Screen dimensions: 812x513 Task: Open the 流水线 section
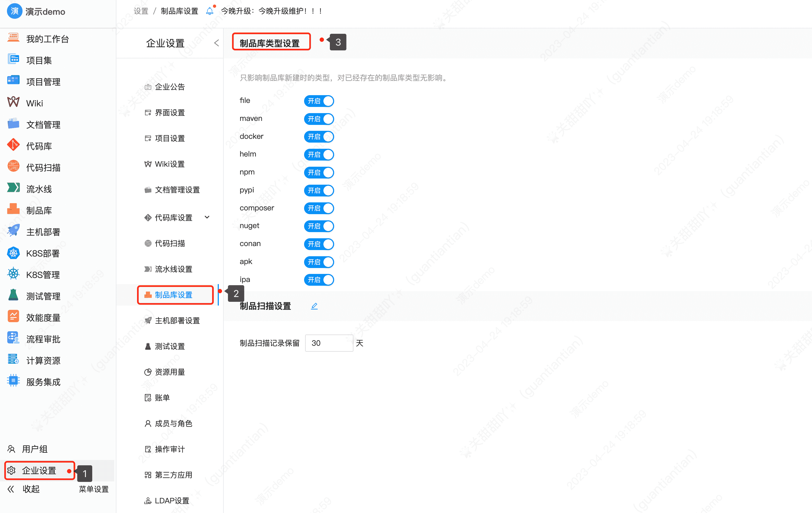[x=39, y=188]
